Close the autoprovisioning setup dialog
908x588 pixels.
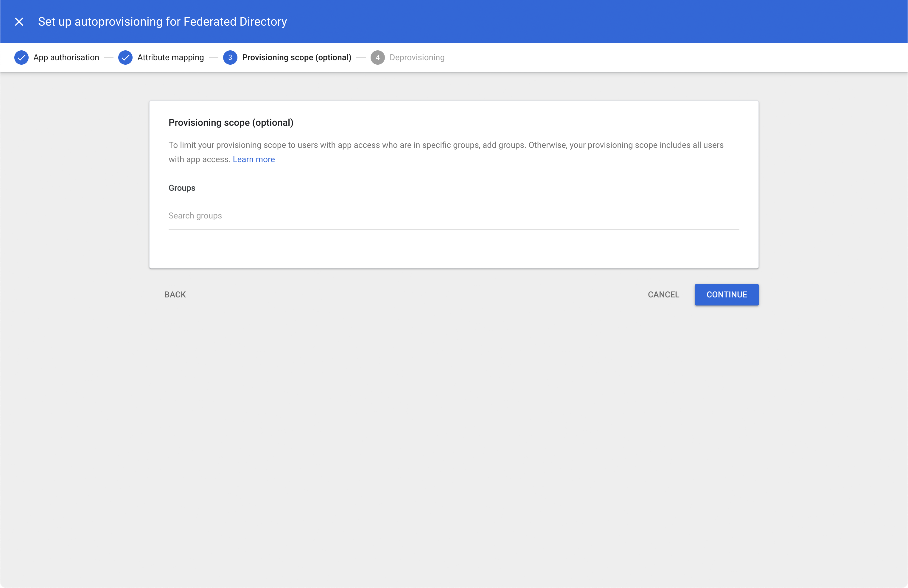[x=19, y=22]
